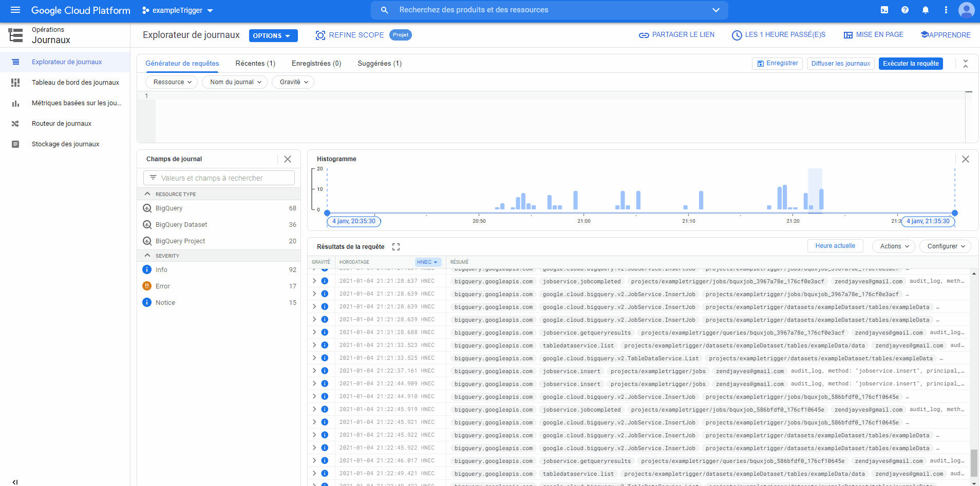The image size is (980, 486).
Task: Click the Tableau de bord icon
Action: (15, 82)
